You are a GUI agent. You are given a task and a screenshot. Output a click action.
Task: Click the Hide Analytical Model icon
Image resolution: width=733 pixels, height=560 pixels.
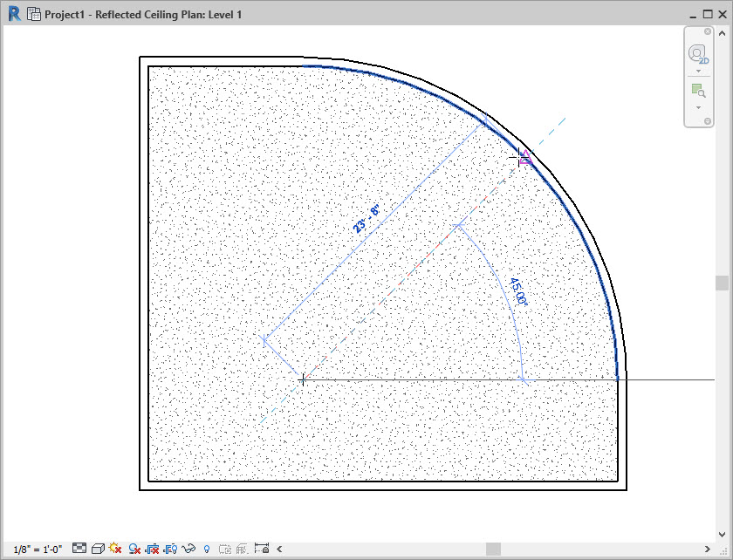point(242,549)
